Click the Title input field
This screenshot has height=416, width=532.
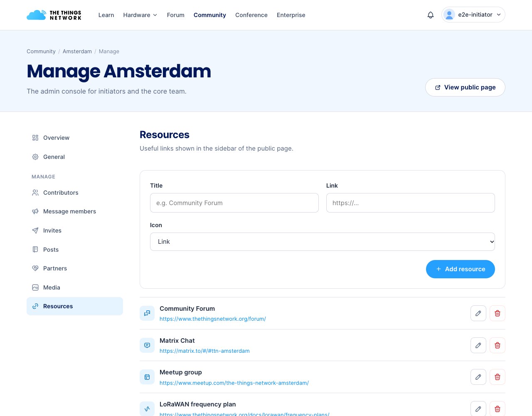click(234, 203)
